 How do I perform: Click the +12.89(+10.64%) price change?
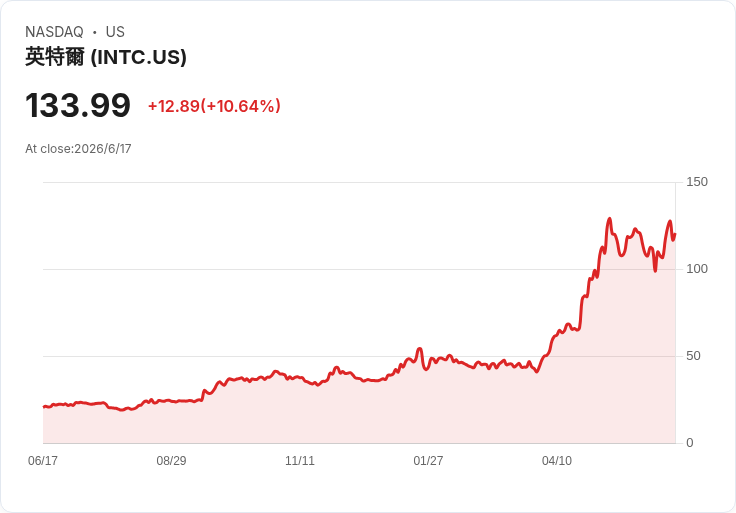coord(215,106)
